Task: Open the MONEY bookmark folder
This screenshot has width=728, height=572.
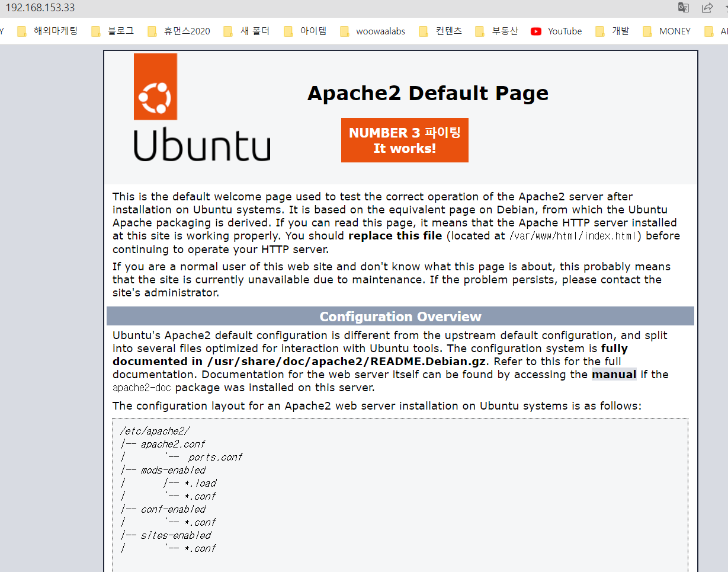Action: 667,31
